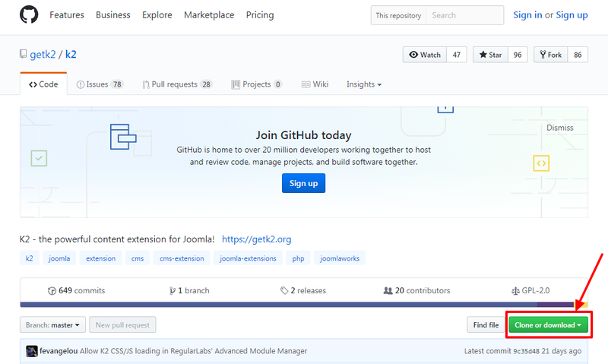The width and height of the screenshot is (608, 364).
Task: Go to Marketplace
Action: pyautogui.click(x=209, y=14)
